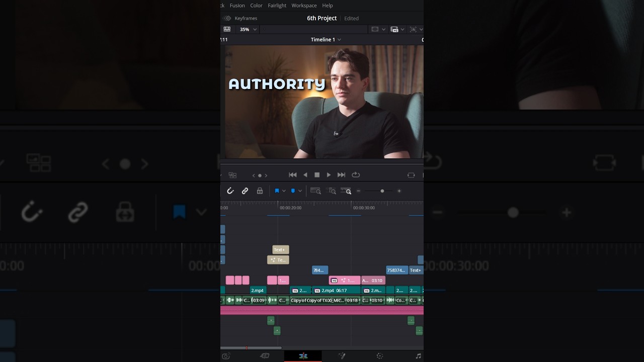Screen dimensions: 644x362
Task: Play the timeline in reverse
Action: (305, 175)
